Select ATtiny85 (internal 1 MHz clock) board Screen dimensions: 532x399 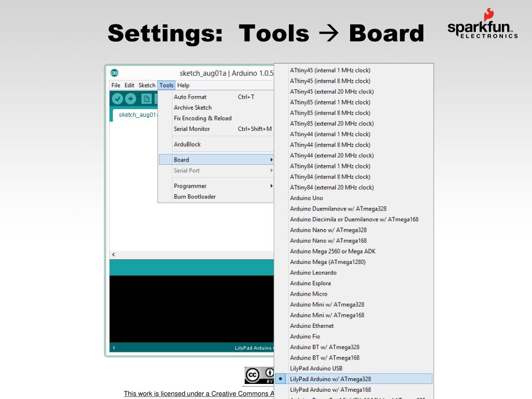[x=354, y=102]
